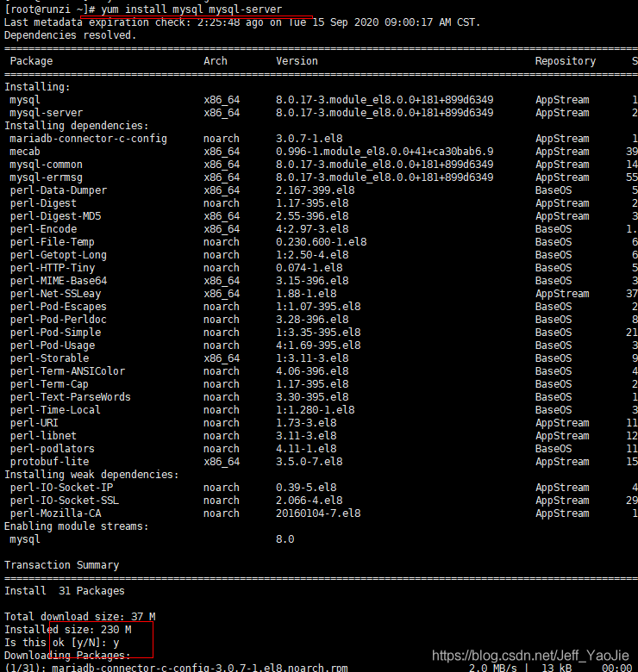638x672 pixels.
Task: Click the perl-Pod-Usage package name
Action: pos(53,345)
